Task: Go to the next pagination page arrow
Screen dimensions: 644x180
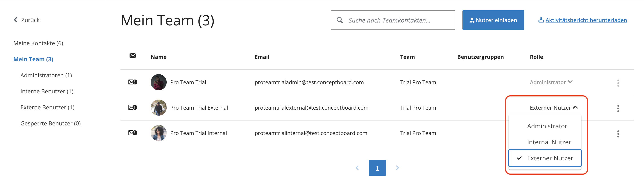Action: (397, 168)
